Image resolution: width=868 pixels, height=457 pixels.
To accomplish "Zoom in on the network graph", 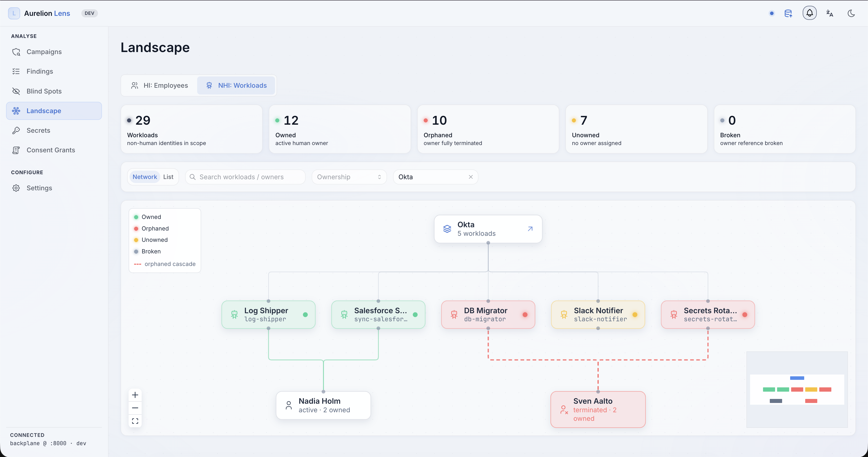I will [135, 395].
